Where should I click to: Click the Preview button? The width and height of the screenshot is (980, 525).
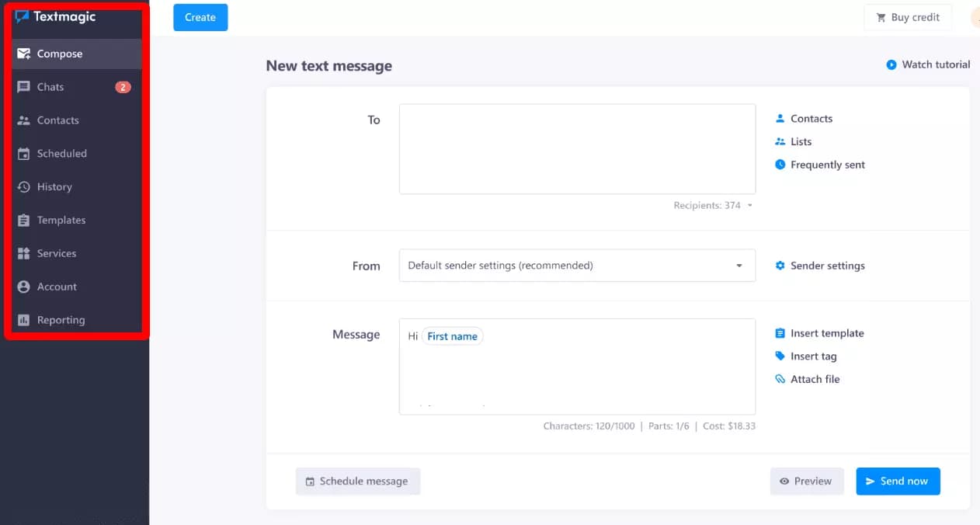pos(807,482)
